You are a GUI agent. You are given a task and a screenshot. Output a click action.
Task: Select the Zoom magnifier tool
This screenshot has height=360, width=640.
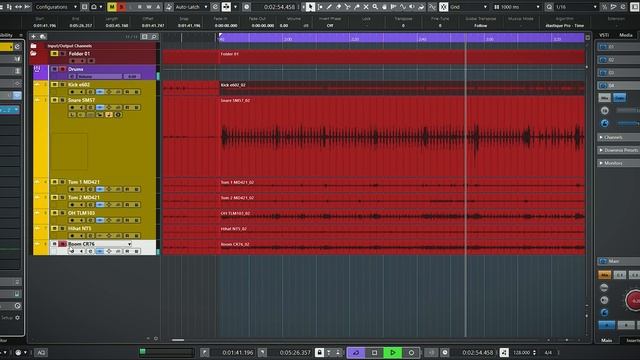tap(375, 7)
